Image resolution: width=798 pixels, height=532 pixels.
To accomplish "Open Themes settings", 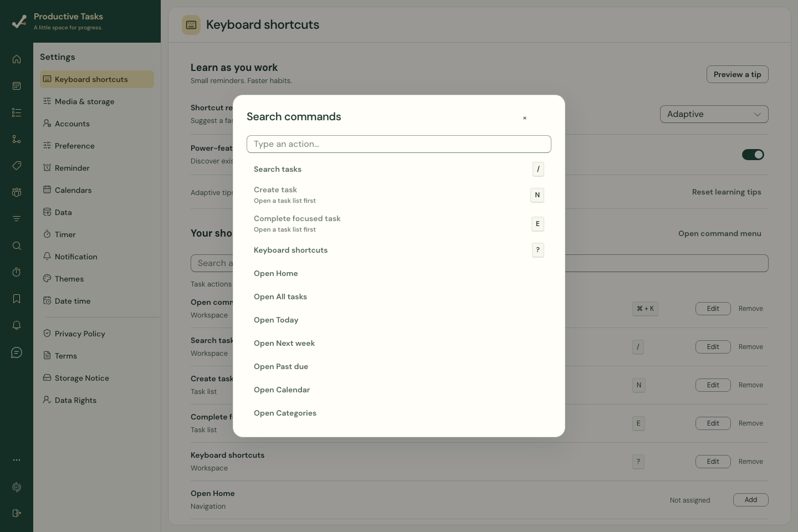I will (x=97, y=279).
